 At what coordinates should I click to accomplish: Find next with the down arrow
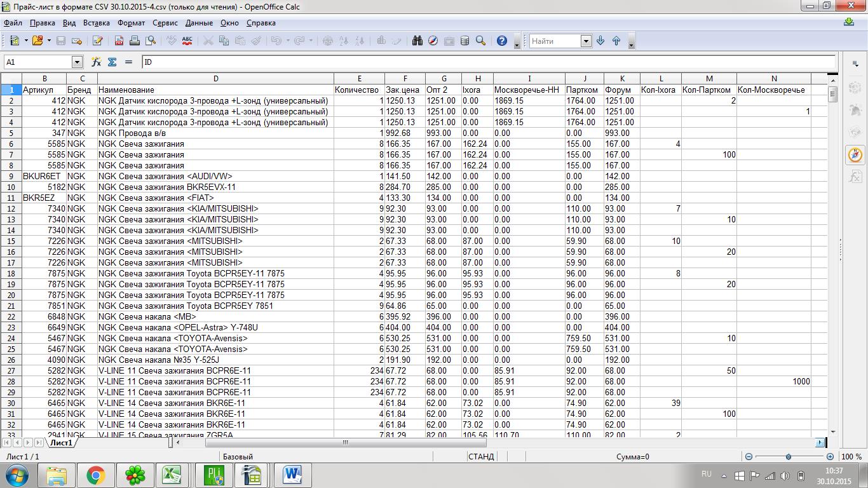click(600, 41)
